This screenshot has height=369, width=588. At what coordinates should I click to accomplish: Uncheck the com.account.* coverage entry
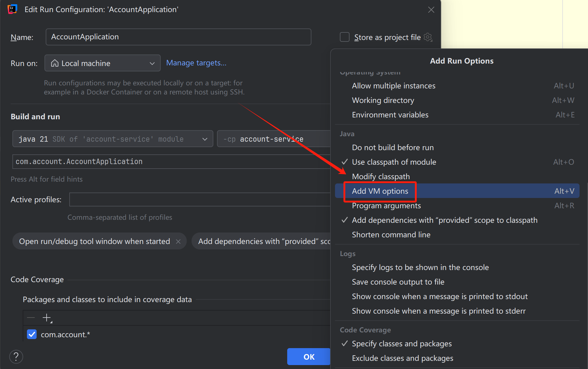point(32,334)
